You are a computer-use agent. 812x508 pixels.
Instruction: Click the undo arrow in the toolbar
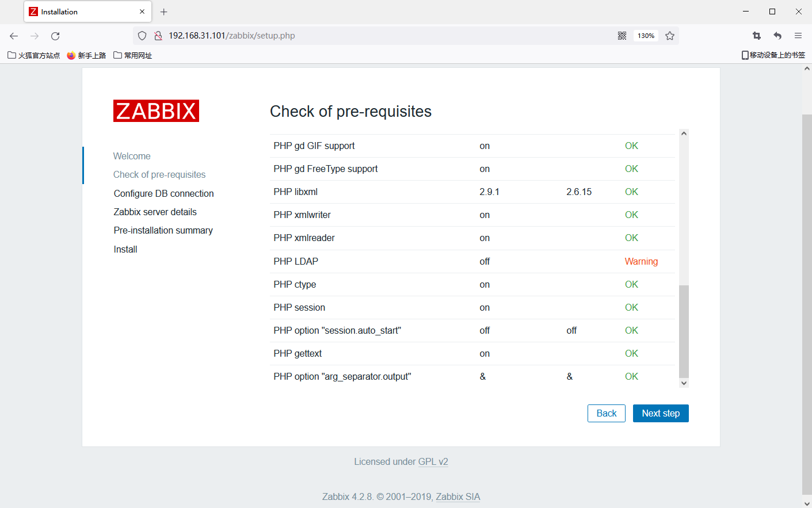(x=777, y=36)
